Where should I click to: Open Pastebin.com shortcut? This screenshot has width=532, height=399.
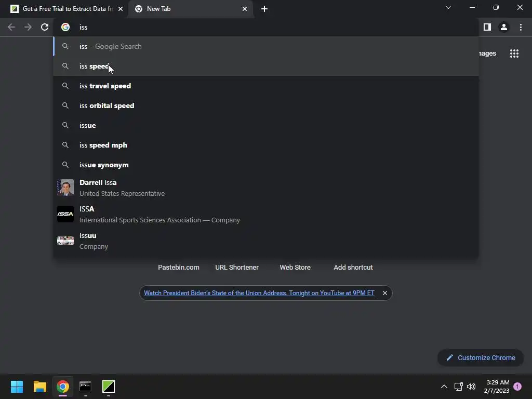coord(179,268)
